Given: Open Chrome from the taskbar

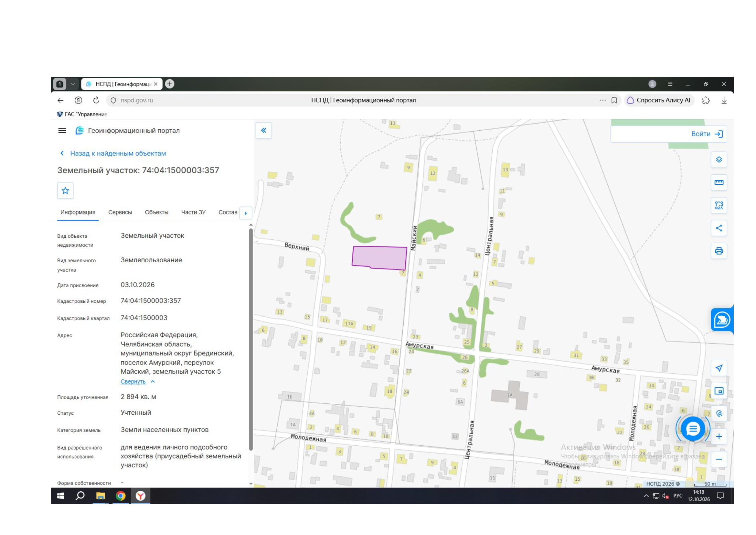Looking at the screenshot, I should (121, 496).
